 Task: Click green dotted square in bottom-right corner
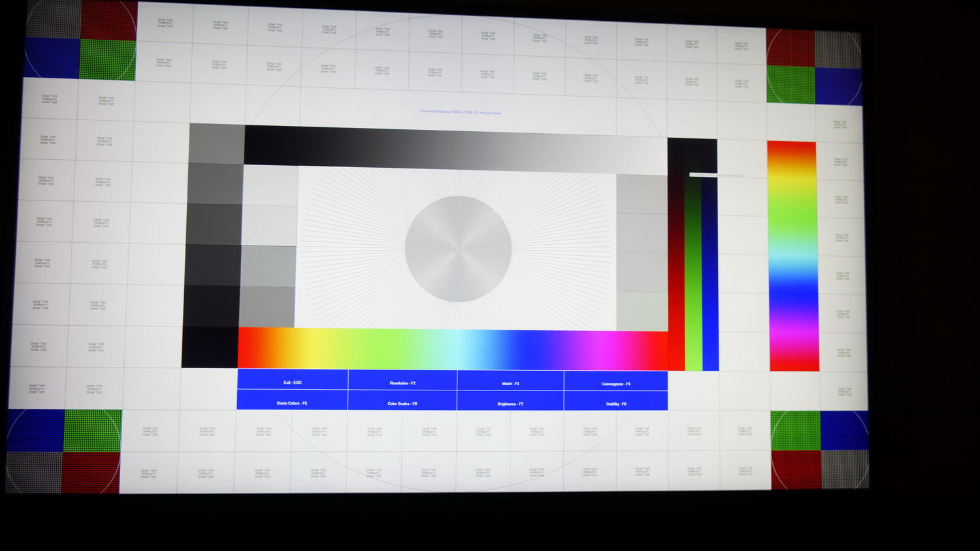pos(795,430)
